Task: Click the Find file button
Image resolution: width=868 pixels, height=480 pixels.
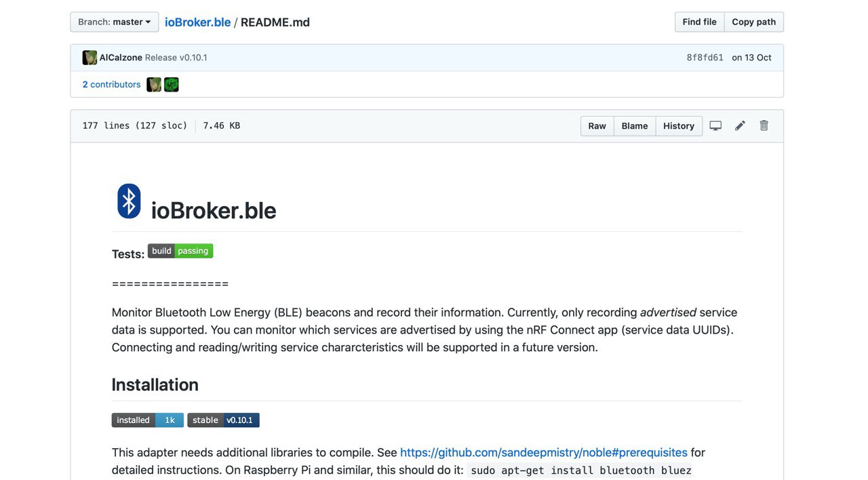Action: pyautogui.click(x=699, y=22)
